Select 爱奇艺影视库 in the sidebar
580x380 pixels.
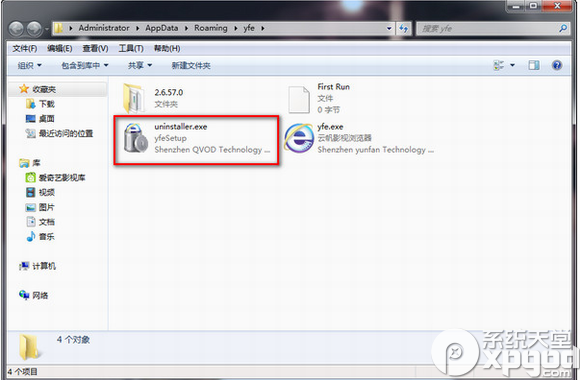[62, 178]
